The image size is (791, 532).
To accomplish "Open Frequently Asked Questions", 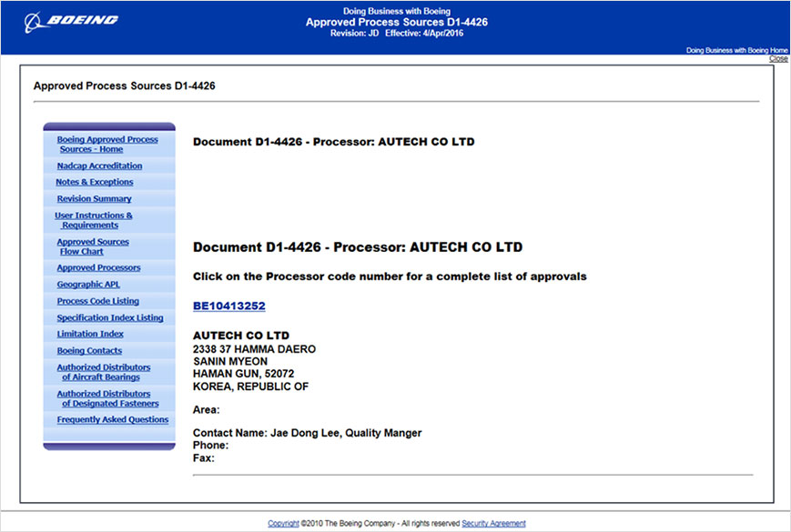I will coord(112,419).
